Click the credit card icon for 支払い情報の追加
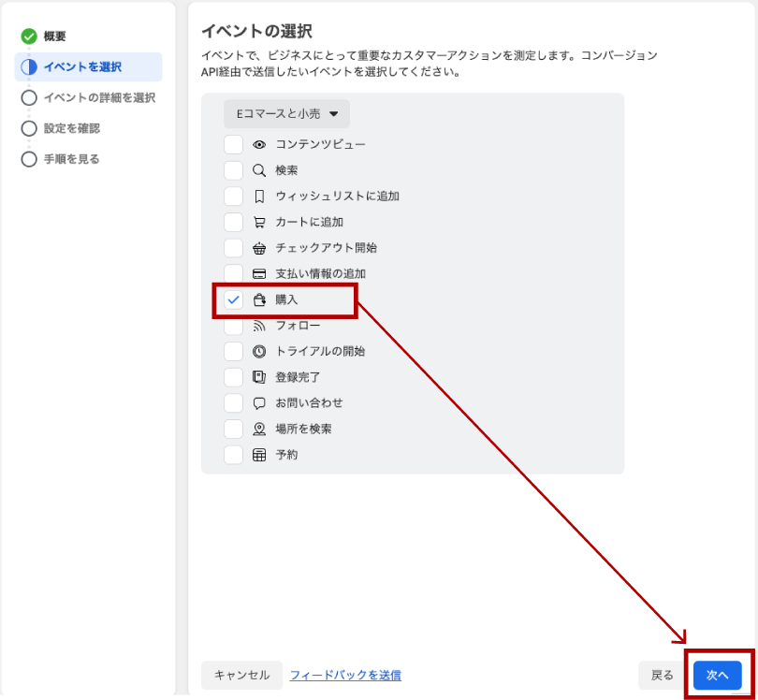The image size is (758, 700). (x=260, y=273)
